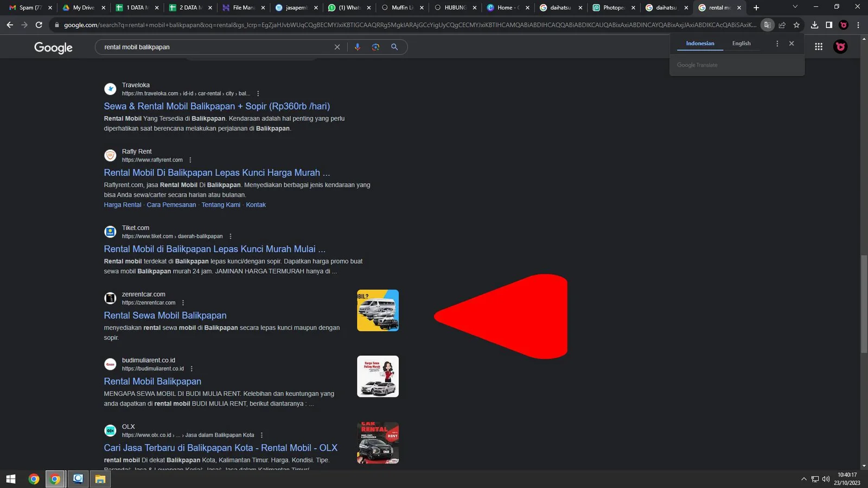Close the Google Translate popup
868x488 pixels.
coord(792,43)
